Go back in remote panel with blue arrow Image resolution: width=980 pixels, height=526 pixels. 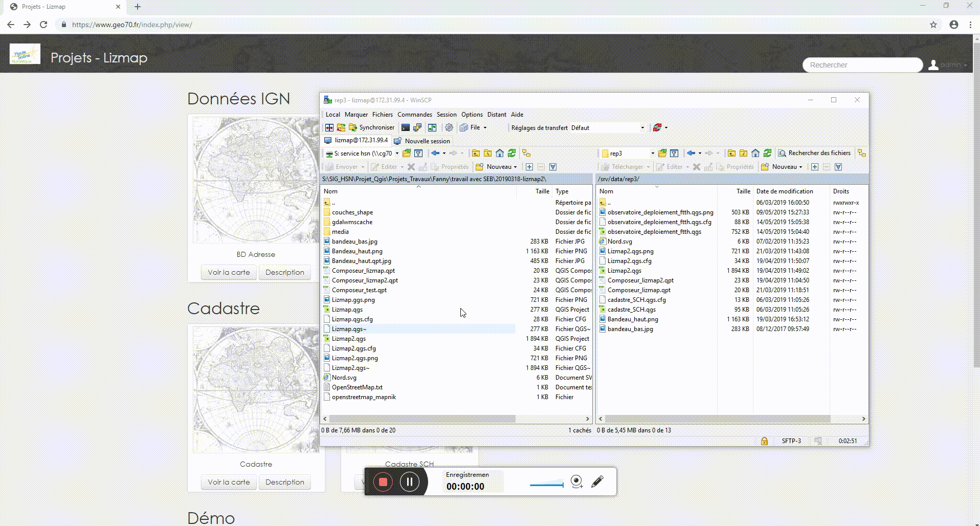(x=691, y=153)
